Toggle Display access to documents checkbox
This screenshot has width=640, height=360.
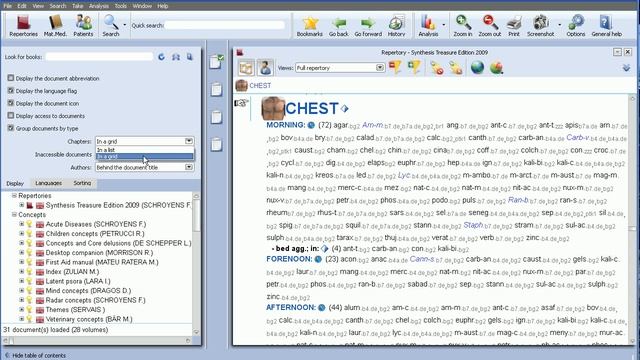[x=11, y=116]
